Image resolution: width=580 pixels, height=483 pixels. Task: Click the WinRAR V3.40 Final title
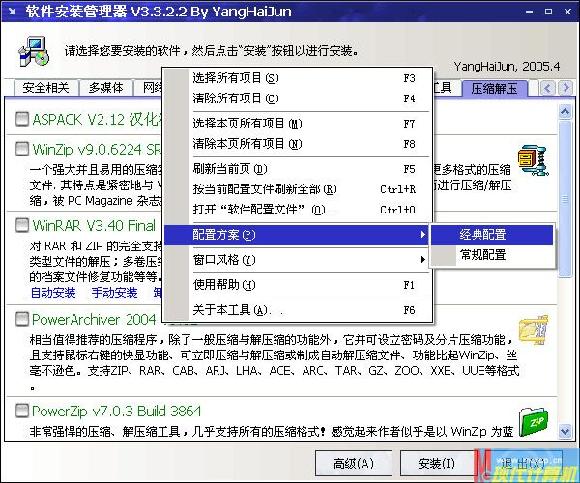tap(94, 226)
